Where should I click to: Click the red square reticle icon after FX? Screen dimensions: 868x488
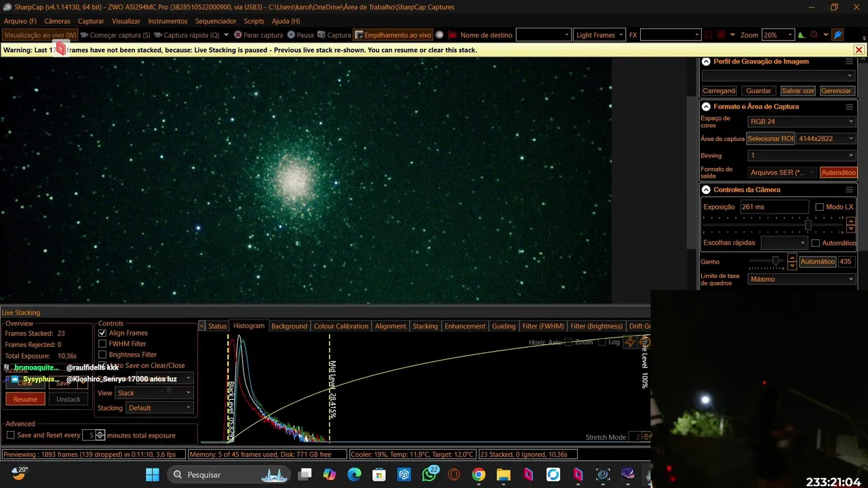pyautogui.click(x=709, y=35)
